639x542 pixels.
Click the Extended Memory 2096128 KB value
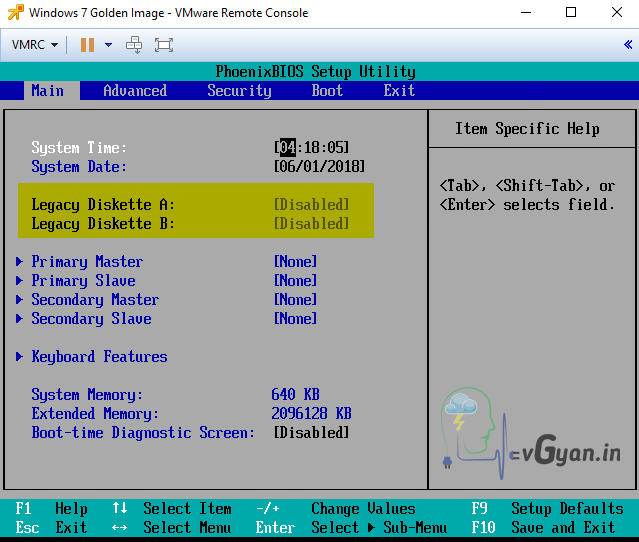click(311, 414)
